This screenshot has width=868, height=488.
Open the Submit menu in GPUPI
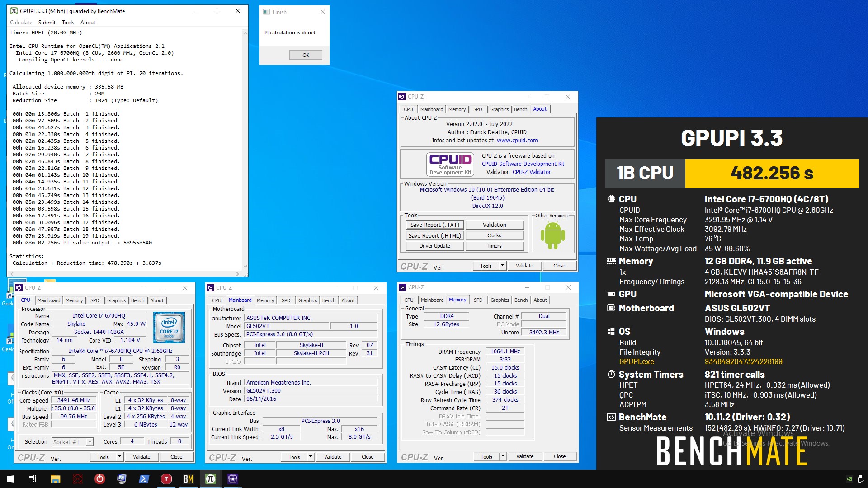(x=47, y=23)
